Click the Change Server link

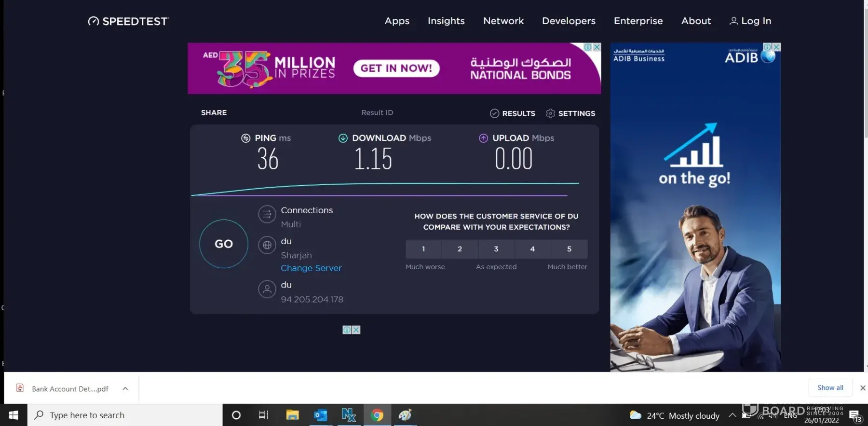pyautogui.click(x=311, y=268)
